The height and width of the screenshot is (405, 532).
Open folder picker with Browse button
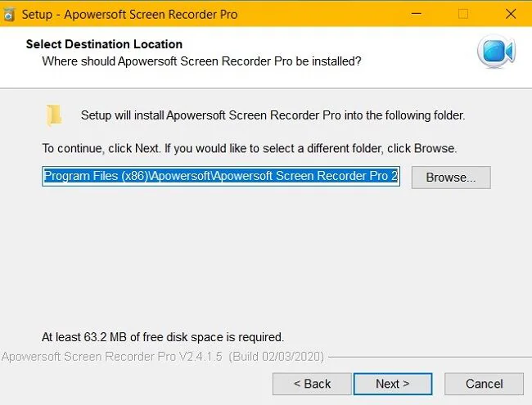451,178
